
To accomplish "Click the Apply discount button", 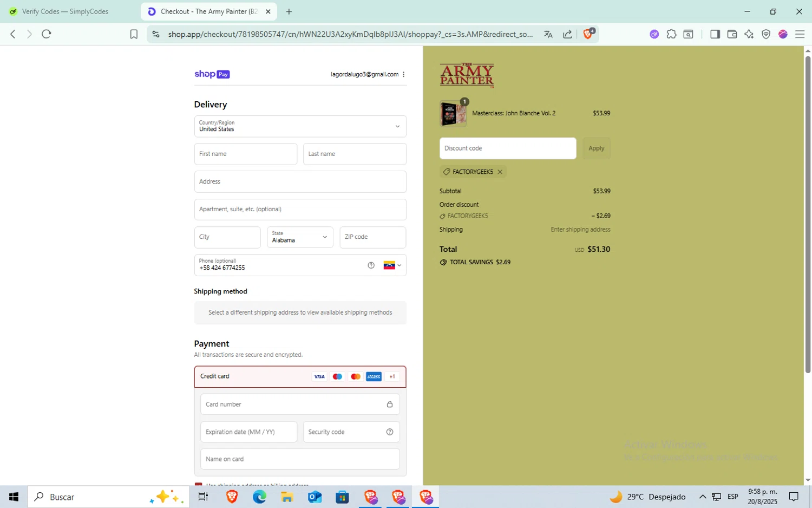I will click(x=596, y=148).
